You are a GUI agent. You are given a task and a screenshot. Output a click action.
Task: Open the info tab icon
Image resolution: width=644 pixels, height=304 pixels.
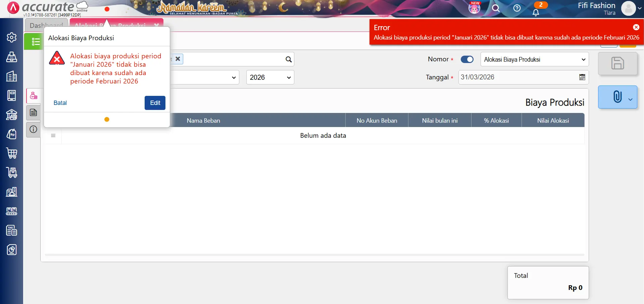[x=33, y=129]
